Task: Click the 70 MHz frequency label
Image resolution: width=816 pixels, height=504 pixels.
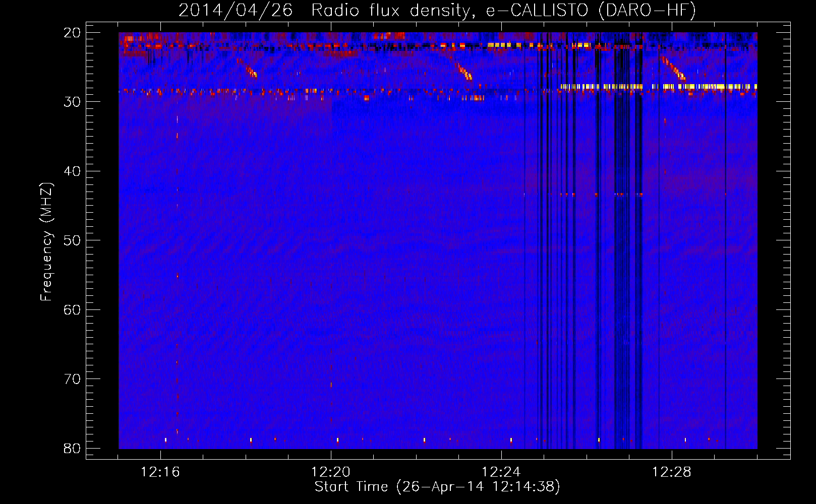Action: (72, 379)
